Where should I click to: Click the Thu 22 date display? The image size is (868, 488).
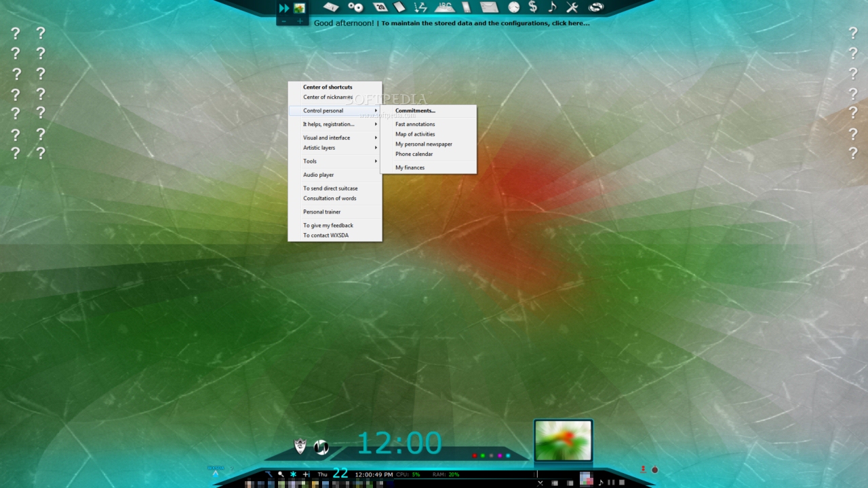(333, 474)
